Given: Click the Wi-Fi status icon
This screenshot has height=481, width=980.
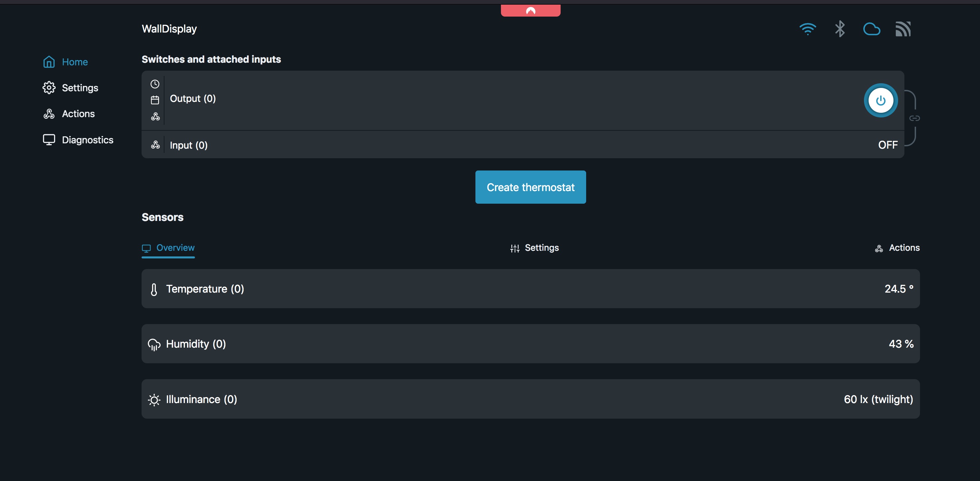Looking at the screenshot, I should 807,29.
